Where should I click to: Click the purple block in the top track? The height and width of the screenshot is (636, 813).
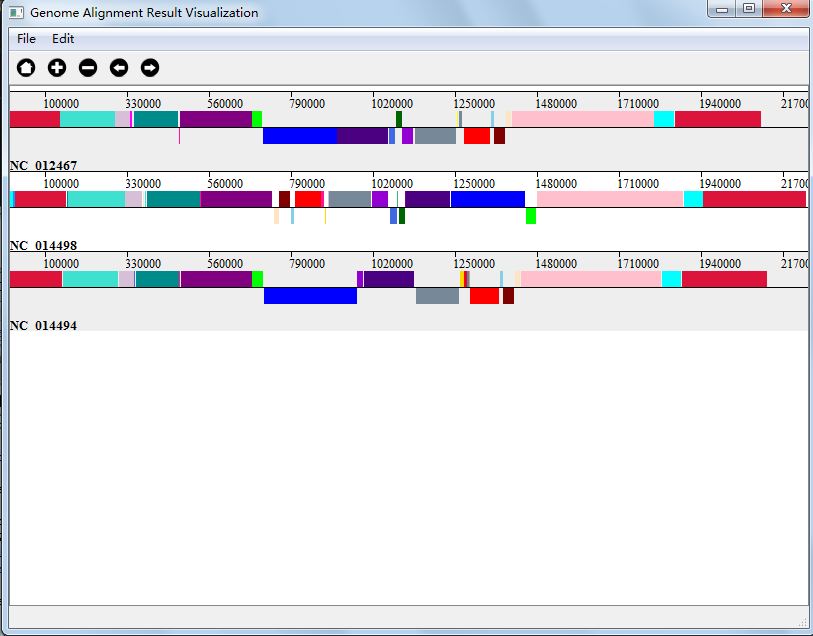tap(216, 119)
